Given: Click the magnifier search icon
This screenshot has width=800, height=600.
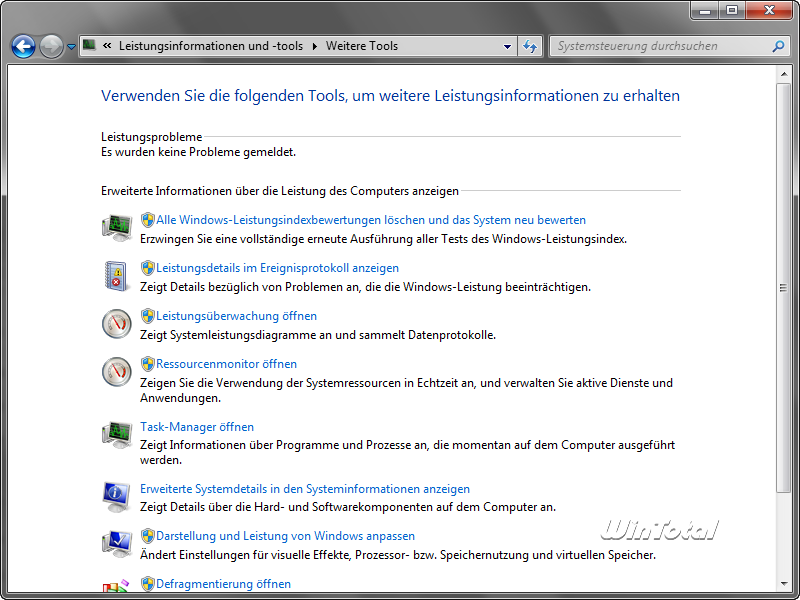Looking at the screenshot, I should coord(778,46).
